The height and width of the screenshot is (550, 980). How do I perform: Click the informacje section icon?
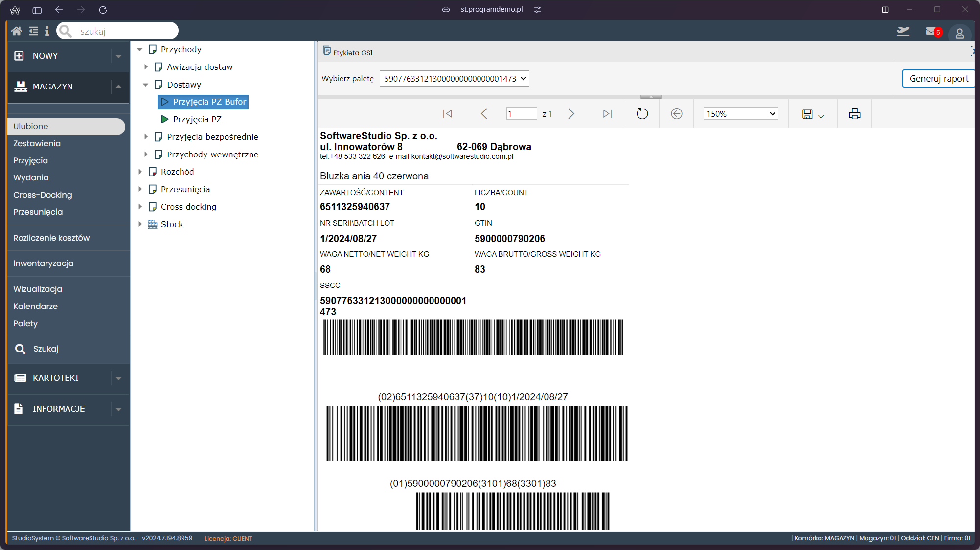pyautogui.click(x=19, y=409)
